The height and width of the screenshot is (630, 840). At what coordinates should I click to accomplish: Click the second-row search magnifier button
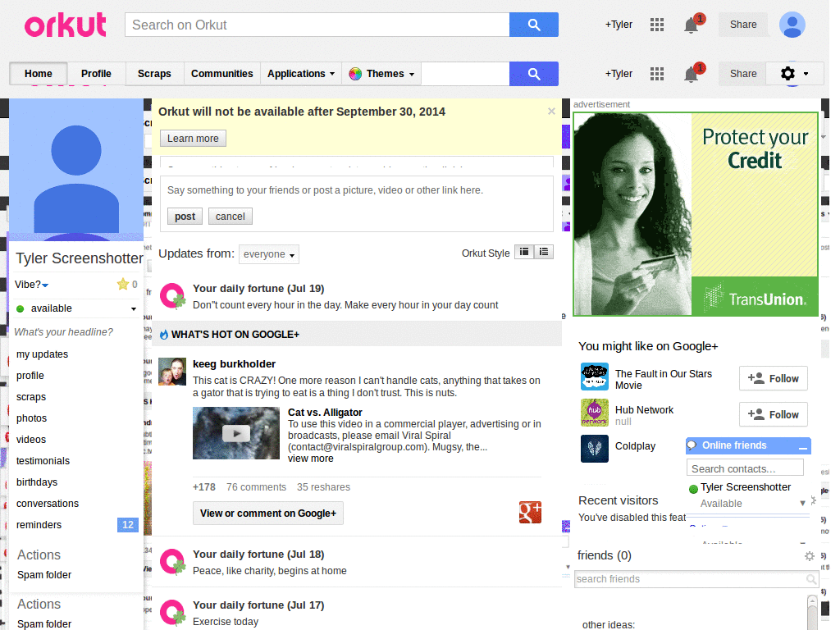(x=533, y=74)
